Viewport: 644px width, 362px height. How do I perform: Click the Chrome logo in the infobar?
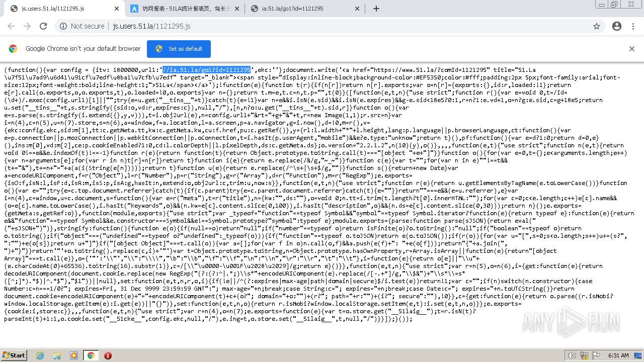(x=13, y=49)
